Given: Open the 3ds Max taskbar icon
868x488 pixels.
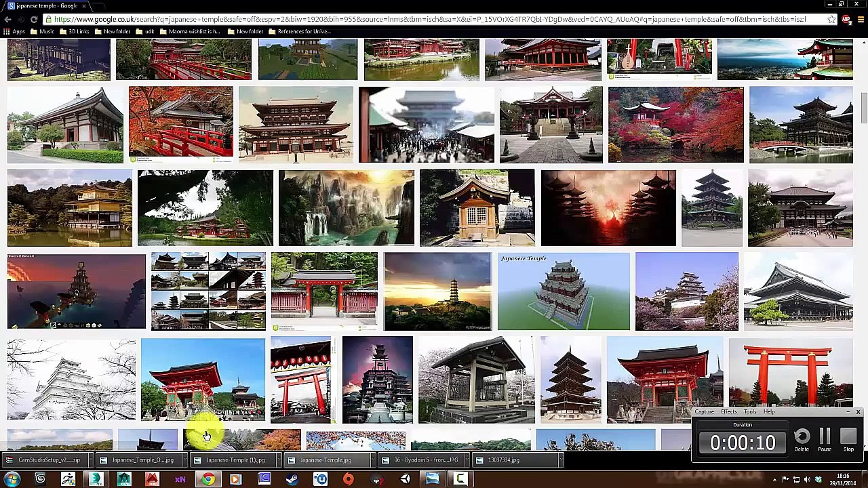Looking at the screenshot, I should (96, 479).
